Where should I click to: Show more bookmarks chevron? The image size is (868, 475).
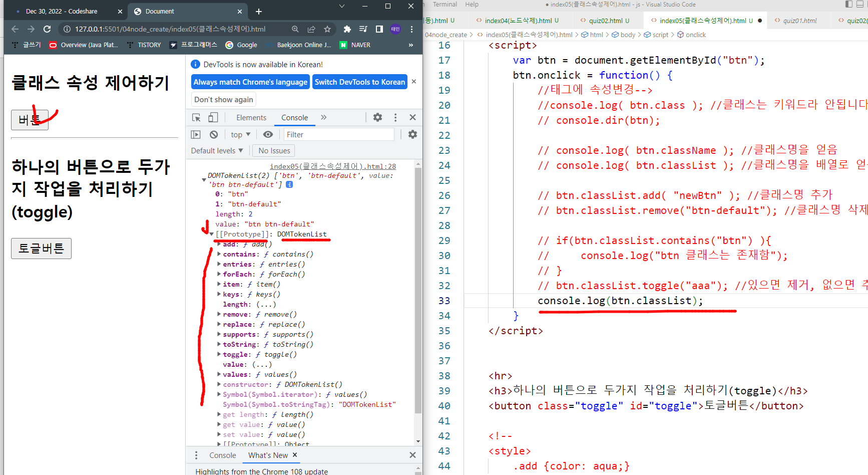coord(411,45)
